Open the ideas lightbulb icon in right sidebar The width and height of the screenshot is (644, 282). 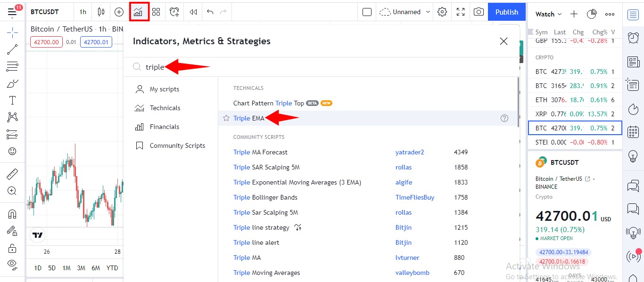point(633,156)
